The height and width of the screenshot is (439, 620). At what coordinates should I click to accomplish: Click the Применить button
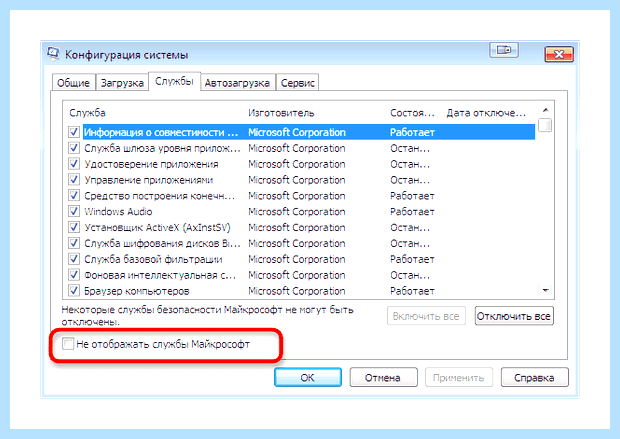(x=459, y=377)
